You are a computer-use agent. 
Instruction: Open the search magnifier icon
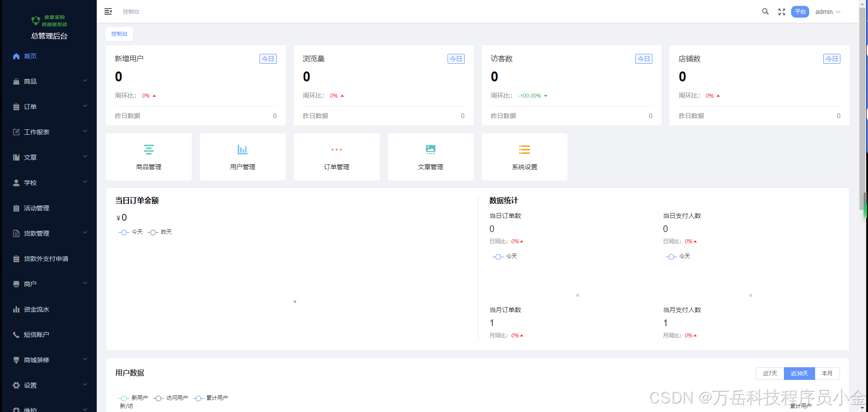click(765, 11)
